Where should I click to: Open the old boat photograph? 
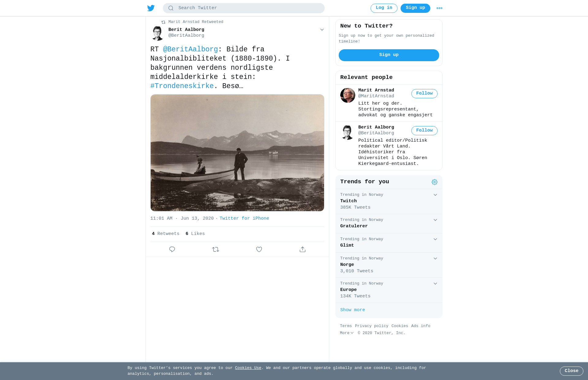click(x=237, y=153)
